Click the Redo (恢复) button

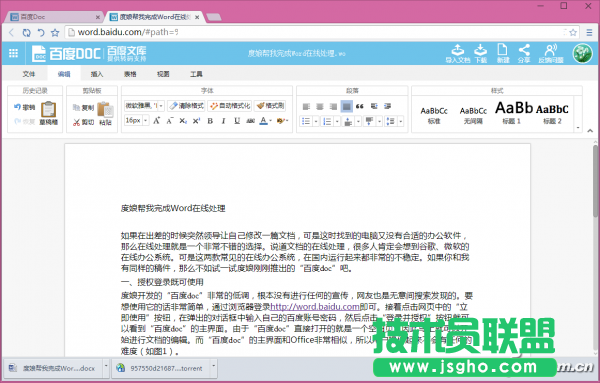[24, 122]
